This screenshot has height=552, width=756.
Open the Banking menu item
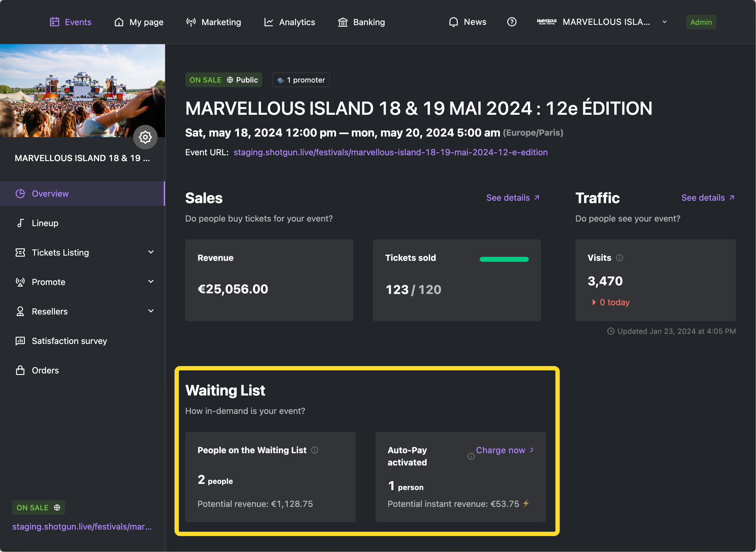pyautogui.click(x=362, y=22)
